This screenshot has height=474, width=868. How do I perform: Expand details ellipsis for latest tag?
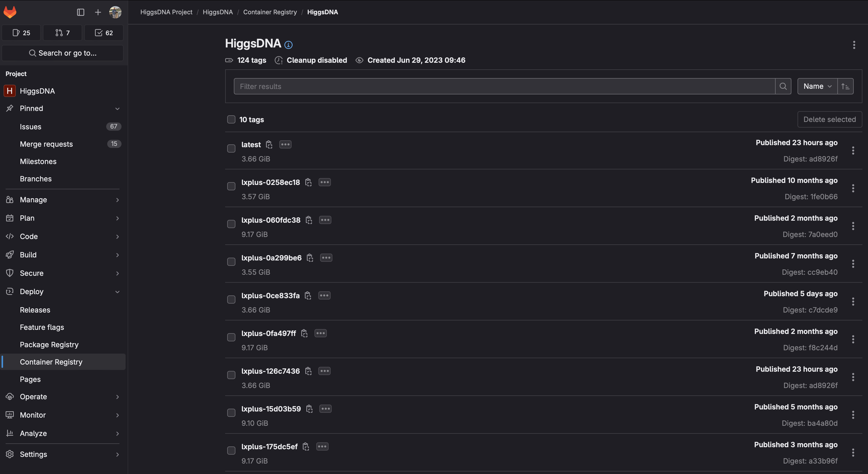[285, 144]
